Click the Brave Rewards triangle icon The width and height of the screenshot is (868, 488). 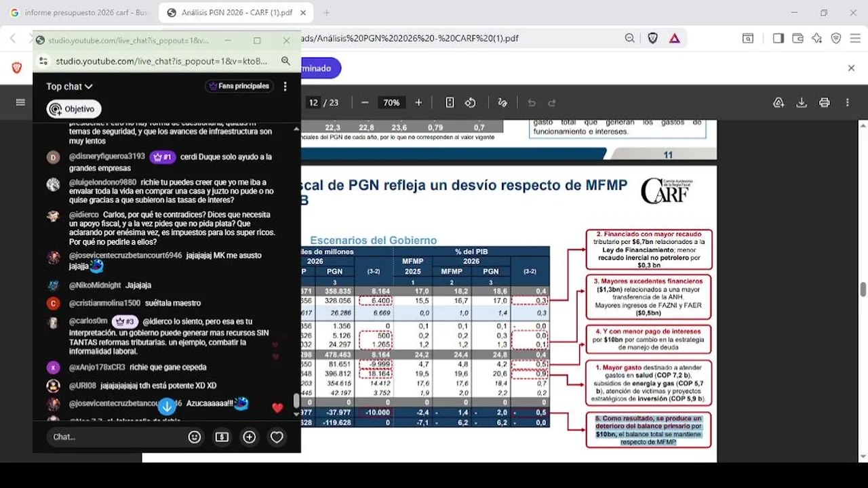click(674, 39)
